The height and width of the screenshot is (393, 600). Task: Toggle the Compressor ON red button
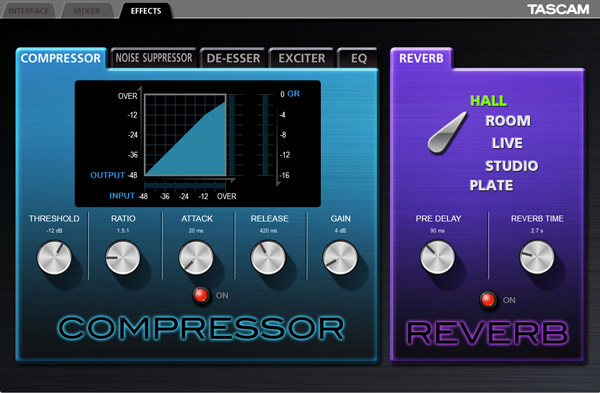click(201, 295)
